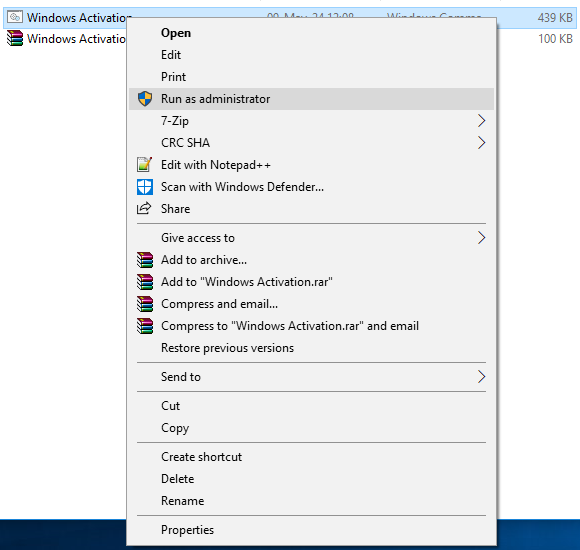Open the CRC SHA menu entry
Screen dimensions: 580x550
(x=311, y=143)
